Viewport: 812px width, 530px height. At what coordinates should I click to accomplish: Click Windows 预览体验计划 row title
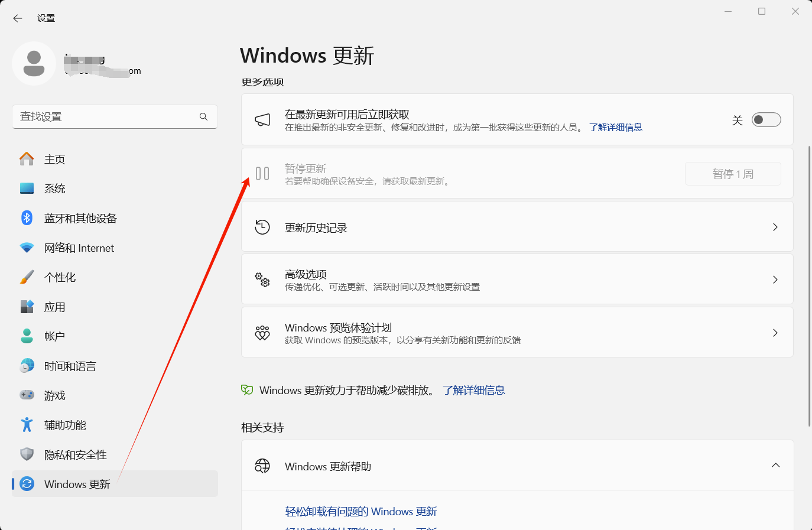[x=338, y=327]
